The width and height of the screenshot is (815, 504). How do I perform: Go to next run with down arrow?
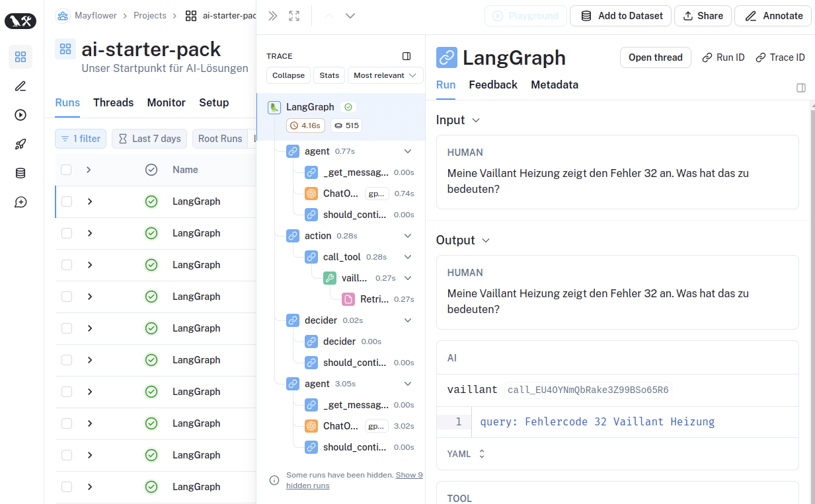click(x=350, y=16)
